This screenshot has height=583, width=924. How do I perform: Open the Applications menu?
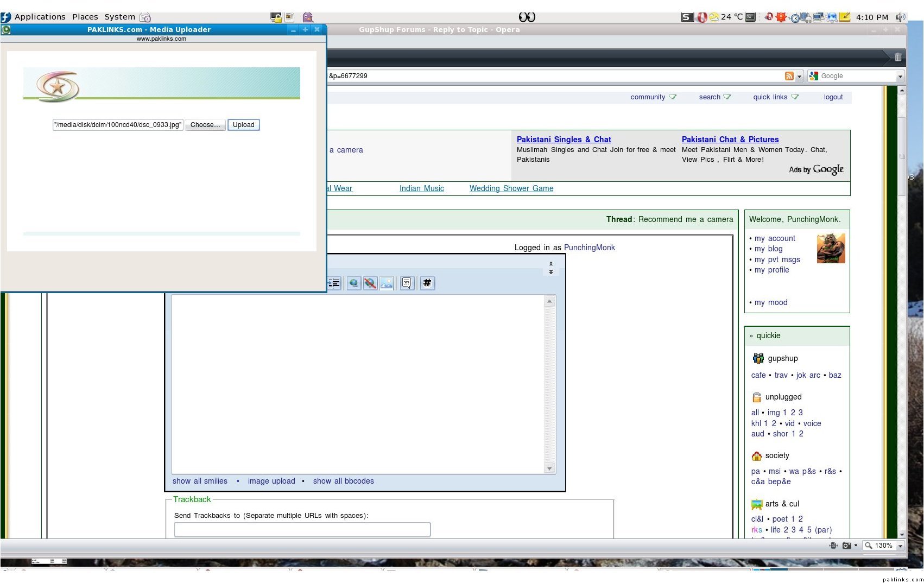tap(40, 17)
